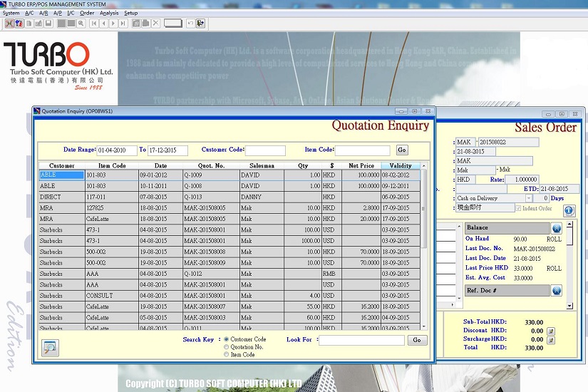This screenshot has height=392, width=588.
Task: Open the Setup menu
Action: [x=131, y=13]
